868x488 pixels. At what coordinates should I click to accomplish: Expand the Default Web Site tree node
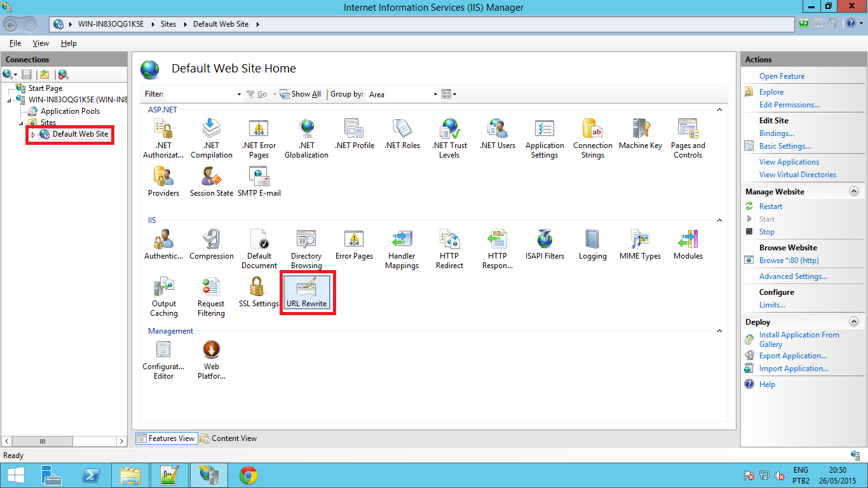tap(34, 135)
